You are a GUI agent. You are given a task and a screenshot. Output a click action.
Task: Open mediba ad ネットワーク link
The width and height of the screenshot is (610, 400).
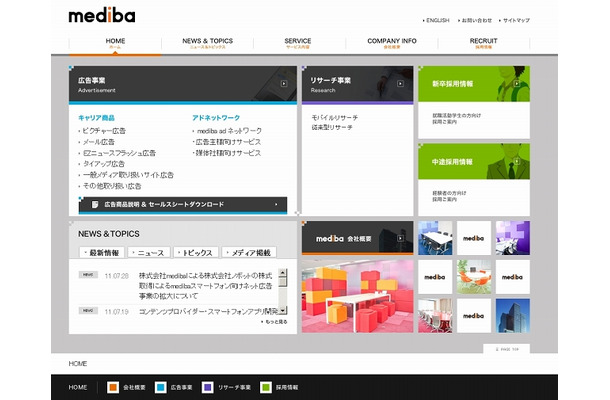tap(229, 131)
